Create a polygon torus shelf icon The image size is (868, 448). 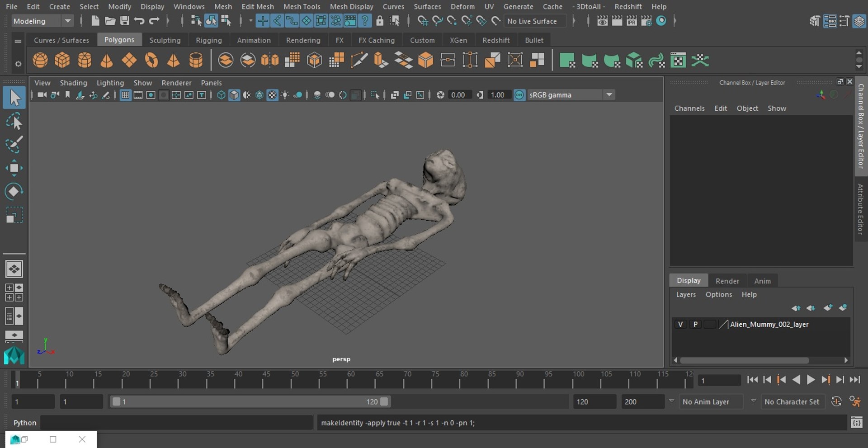point(151,60)
